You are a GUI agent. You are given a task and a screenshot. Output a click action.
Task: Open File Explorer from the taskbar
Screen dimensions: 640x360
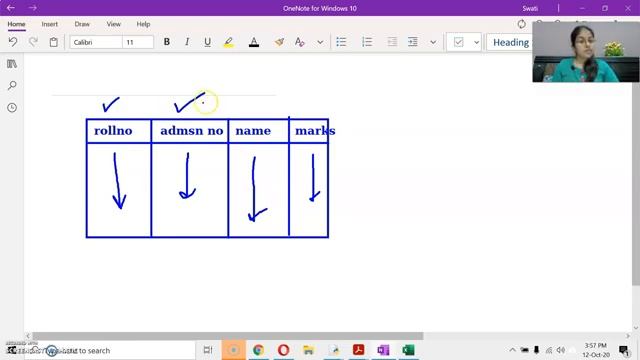(x=309, y=350)
